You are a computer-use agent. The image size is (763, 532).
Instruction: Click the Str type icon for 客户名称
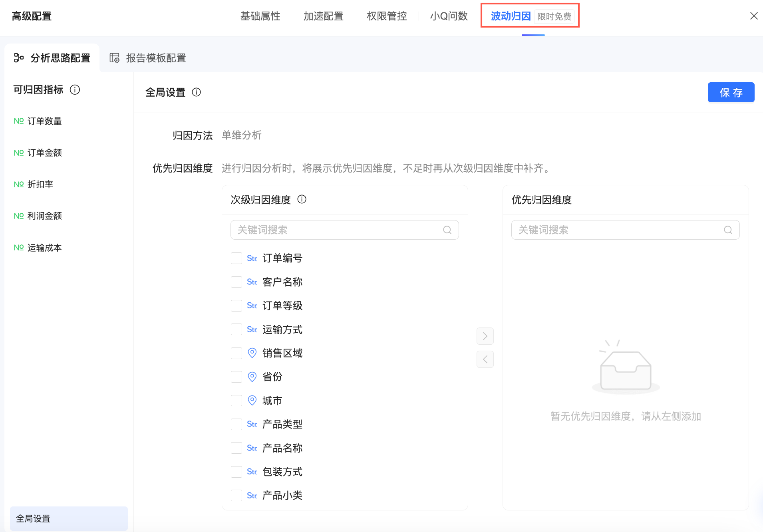tap(252, 282)
